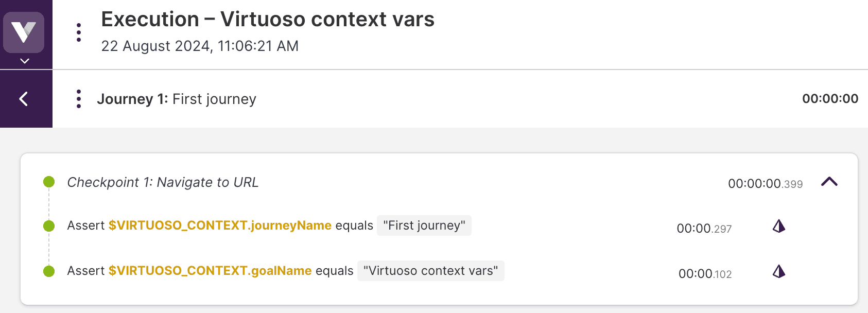Click the $VIRTUOSO_CONTEXT.journeyName variable text

(x=219, y=225)
